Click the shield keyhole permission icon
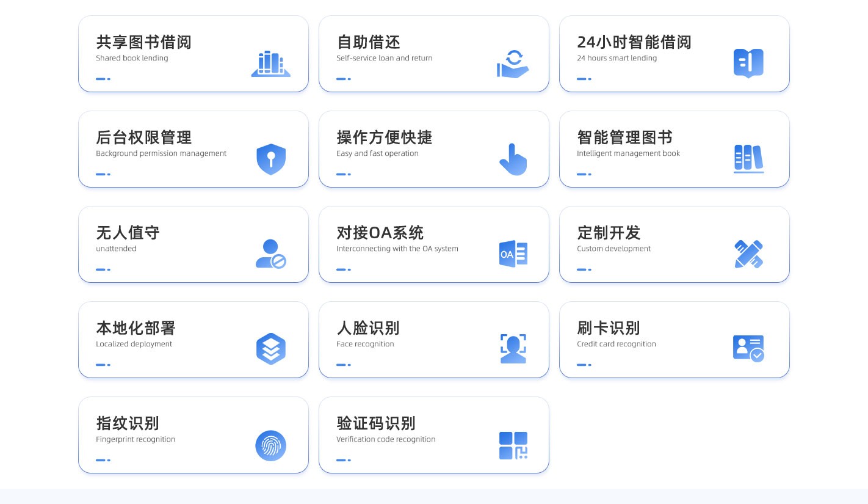Viewport: 868px width, 504px height. [271, 159]
